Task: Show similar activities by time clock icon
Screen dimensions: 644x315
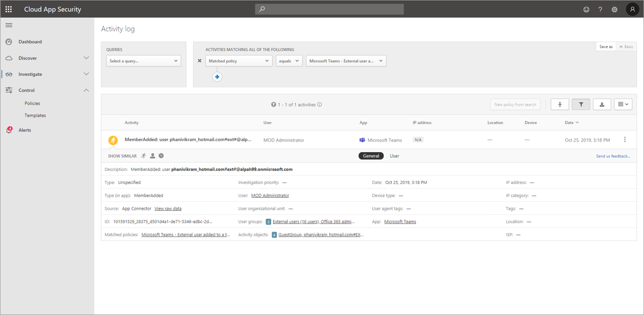Action: click(x=161, y=156)
